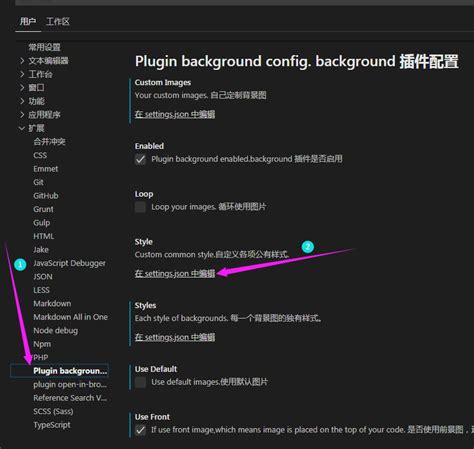The image size is (474, 449).
Task: Click the Style setting title
Action: [x=144, y=242]
